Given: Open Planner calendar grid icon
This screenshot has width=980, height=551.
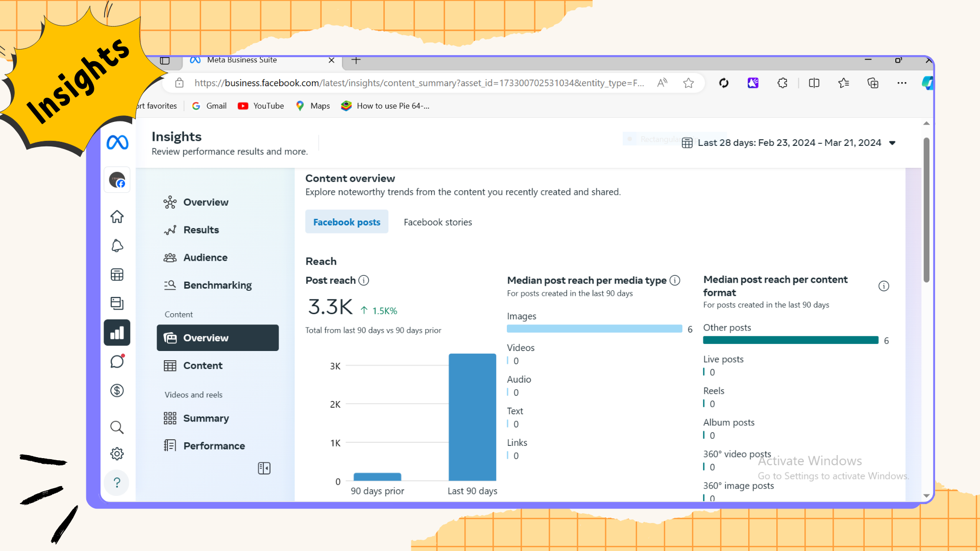Looking at the screenshot, I should 117,275.
